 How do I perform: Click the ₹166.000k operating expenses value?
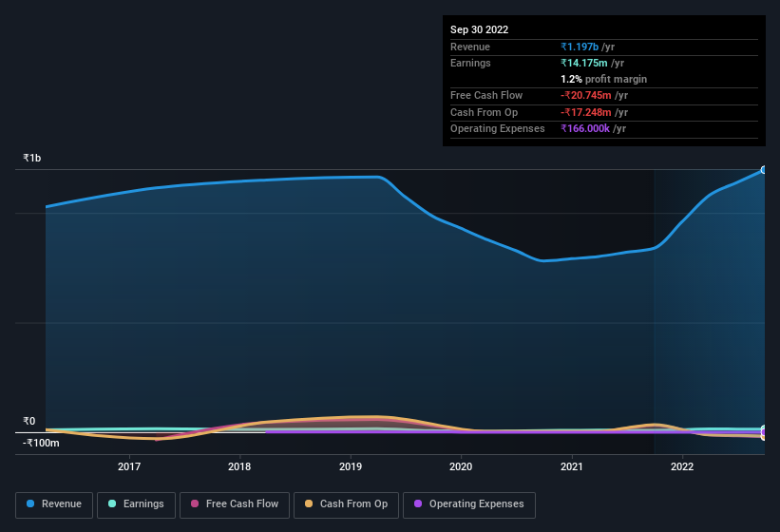point(585,128)
